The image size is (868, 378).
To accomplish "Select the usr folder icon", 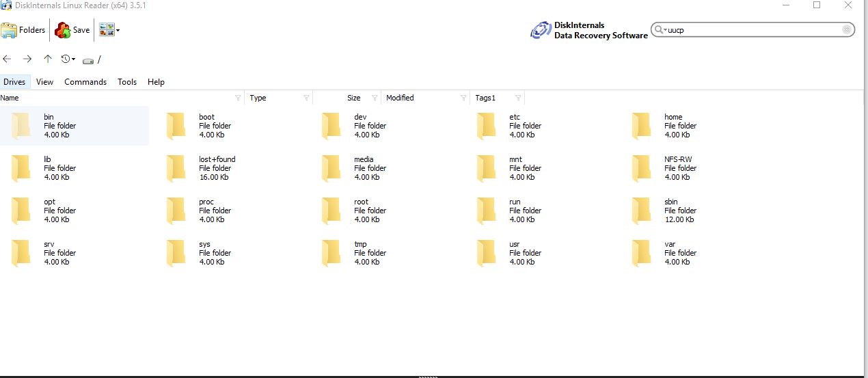I will coord(486,253).
